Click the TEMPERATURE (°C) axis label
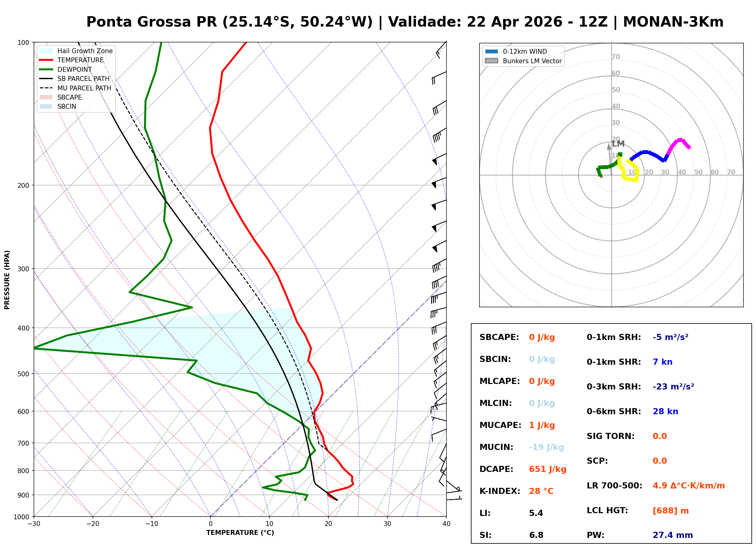Screen dimensions: 756x559 [x=240, y=533]
